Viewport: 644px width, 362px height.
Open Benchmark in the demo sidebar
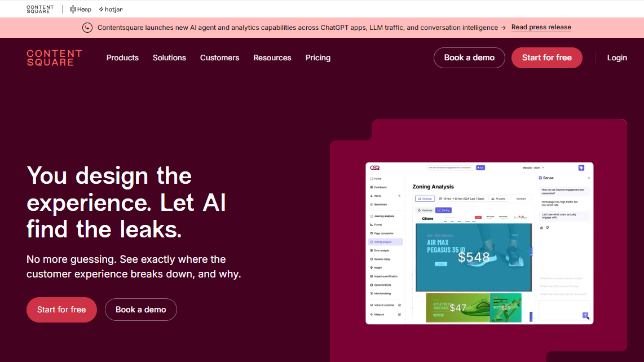[379, 205]
